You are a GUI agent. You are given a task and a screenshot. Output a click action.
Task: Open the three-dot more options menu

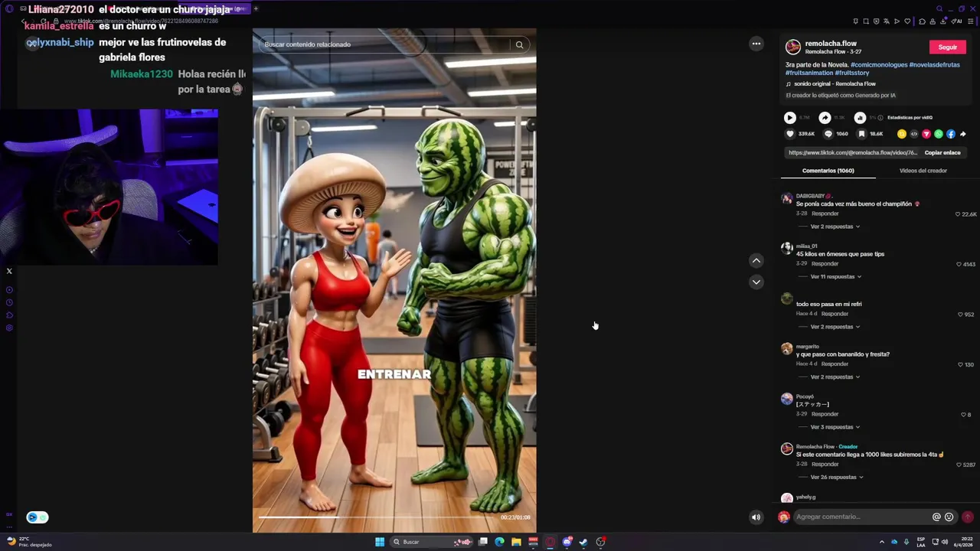(756, 44)
